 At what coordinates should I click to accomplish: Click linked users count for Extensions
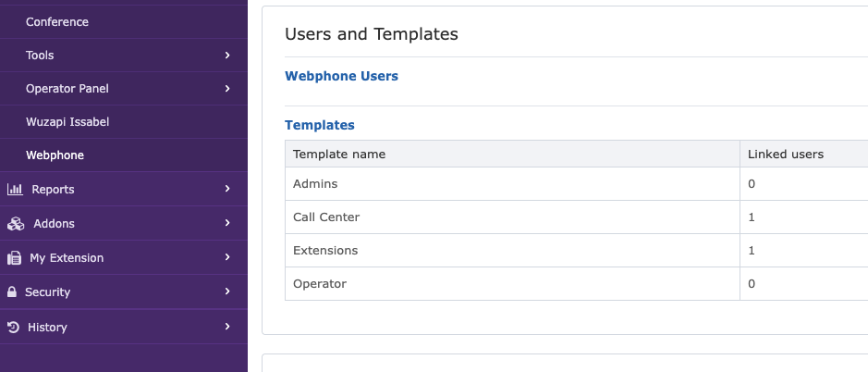point(752,251)
